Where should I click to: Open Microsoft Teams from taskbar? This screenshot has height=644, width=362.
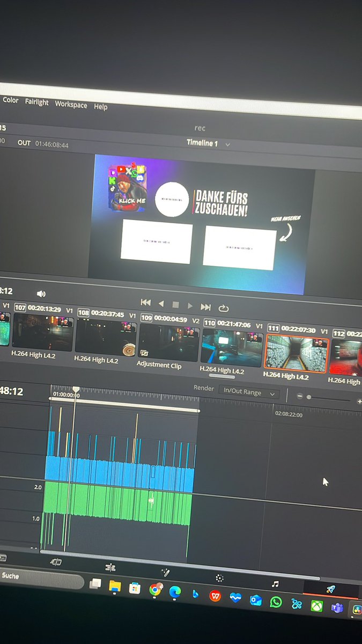tap(337, 608)
